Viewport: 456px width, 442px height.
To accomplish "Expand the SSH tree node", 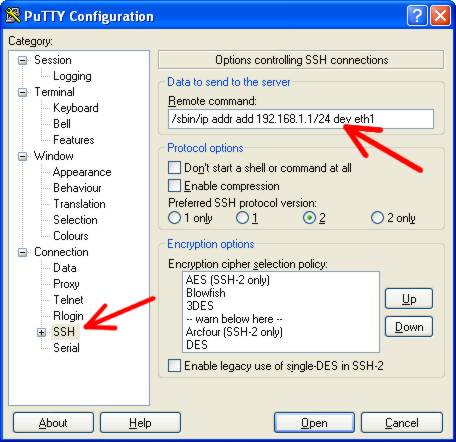I will point(42,332).
